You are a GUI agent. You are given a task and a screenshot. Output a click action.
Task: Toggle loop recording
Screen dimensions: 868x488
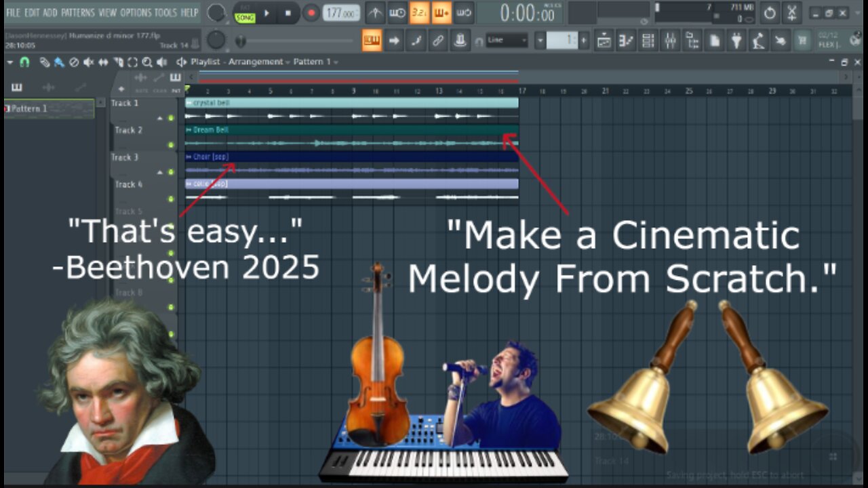point(463,13)
